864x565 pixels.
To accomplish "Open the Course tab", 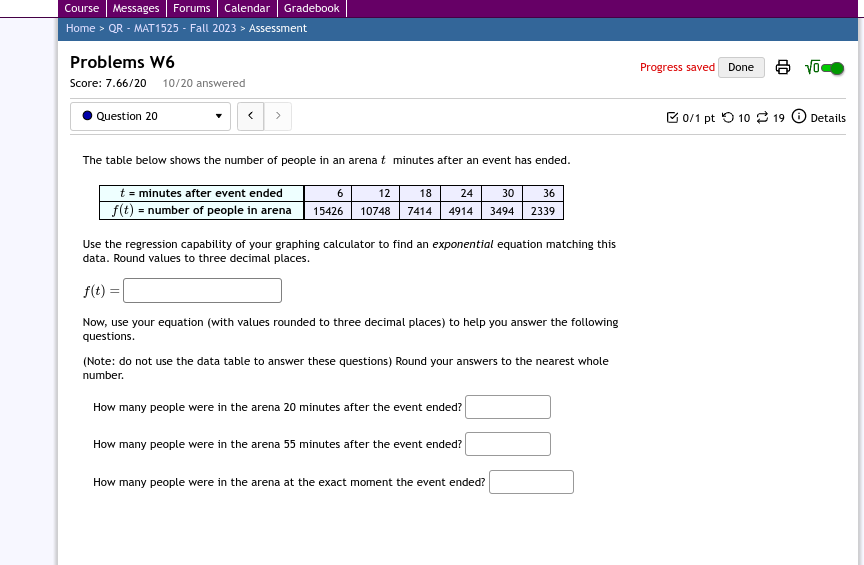I will 82,8.
